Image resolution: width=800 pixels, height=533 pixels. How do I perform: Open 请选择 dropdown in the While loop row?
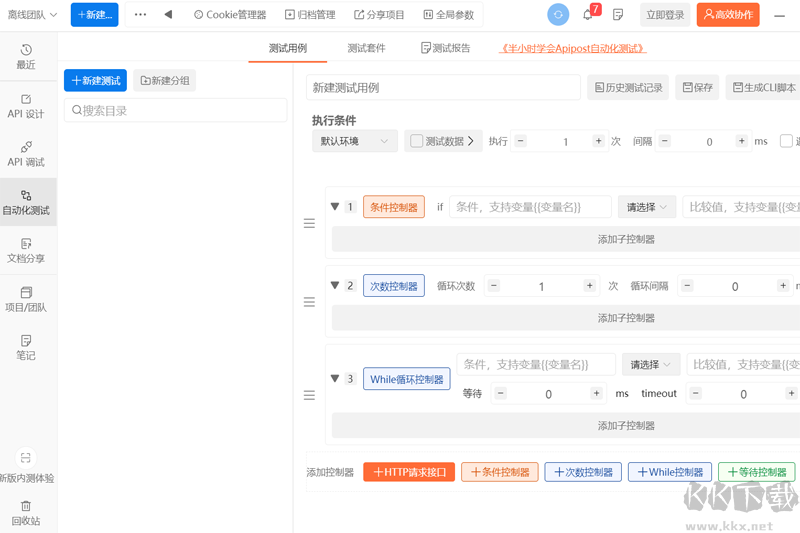pos(651,365)
